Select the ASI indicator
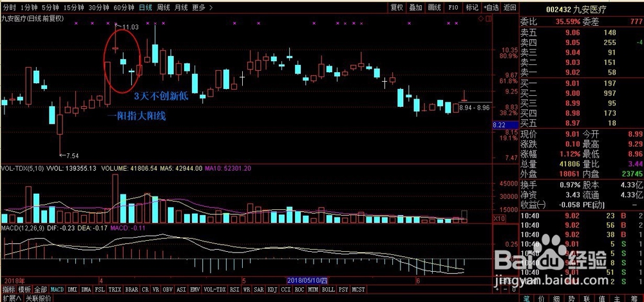644x302 pixels. [x=181, y=290]
